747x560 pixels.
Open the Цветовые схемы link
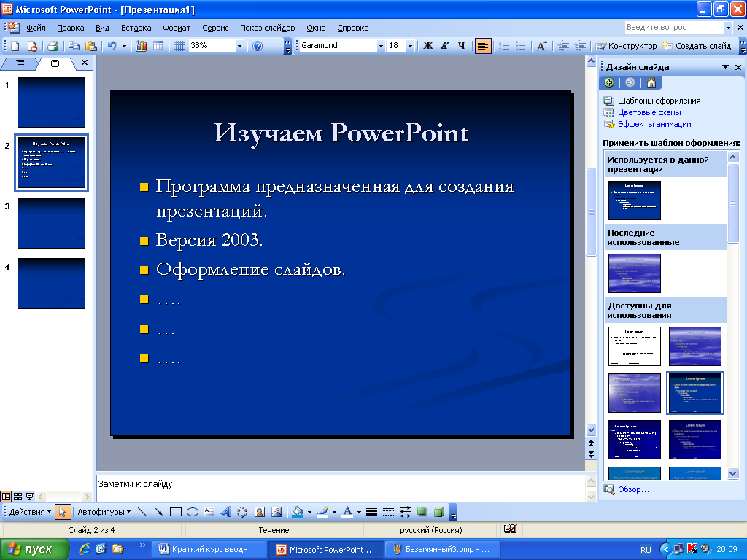tap(649, 112)
